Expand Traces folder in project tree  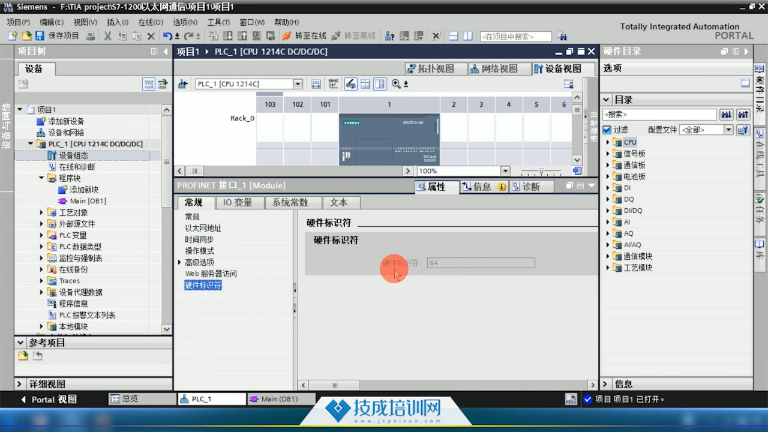click(x=42, y=281)
